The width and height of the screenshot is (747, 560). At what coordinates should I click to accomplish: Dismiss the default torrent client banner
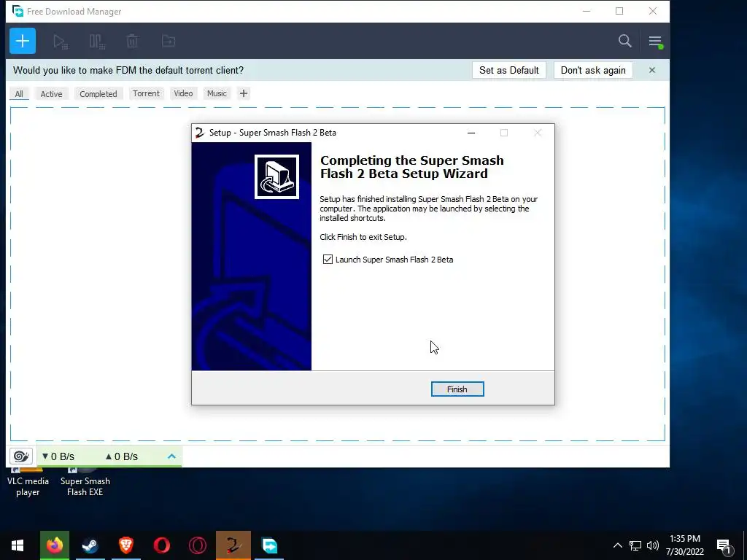pos(652,70)
